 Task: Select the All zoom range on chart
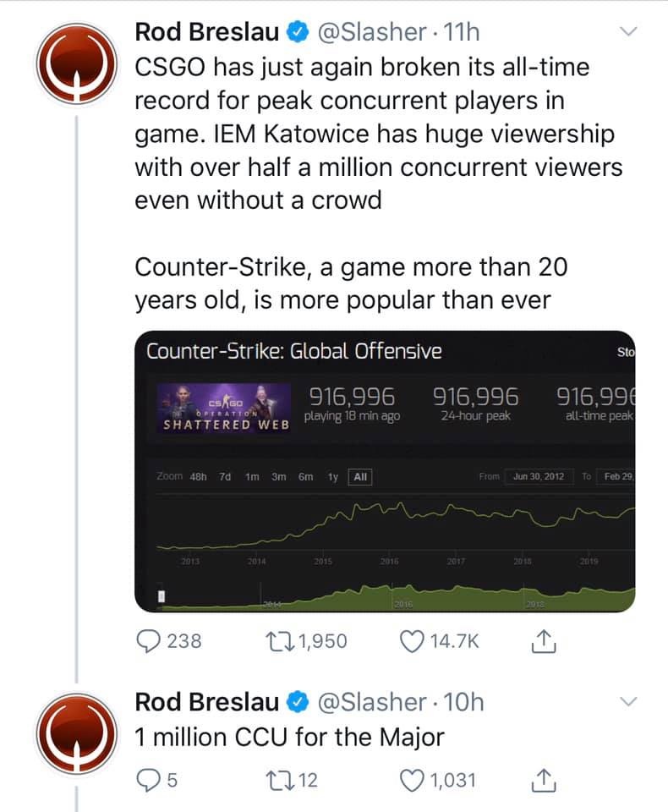coord(359,477)
